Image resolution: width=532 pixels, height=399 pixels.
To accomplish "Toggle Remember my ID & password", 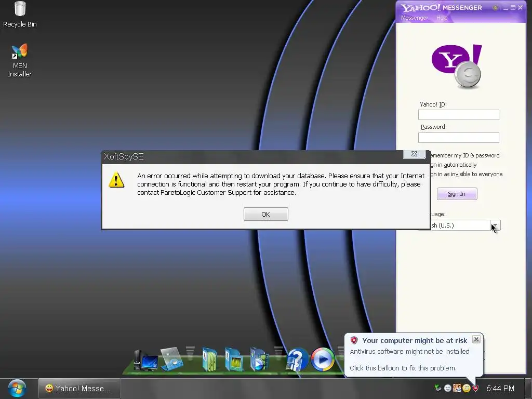I will click(x=465, y=155).
